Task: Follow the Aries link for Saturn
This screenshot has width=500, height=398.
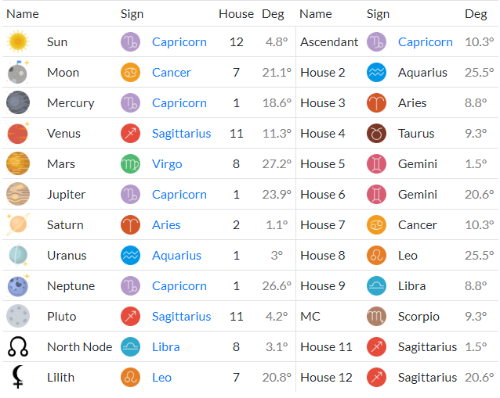Action: [x=166, y=225]
